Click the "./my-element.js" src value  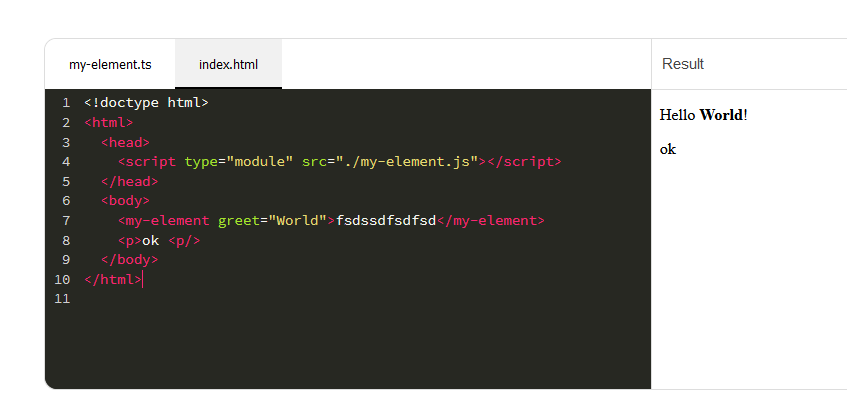(x=407, y=161)
